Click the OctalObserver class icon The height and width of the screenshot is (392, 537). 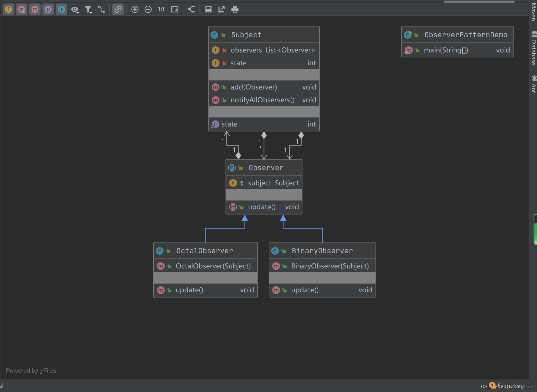159,251
